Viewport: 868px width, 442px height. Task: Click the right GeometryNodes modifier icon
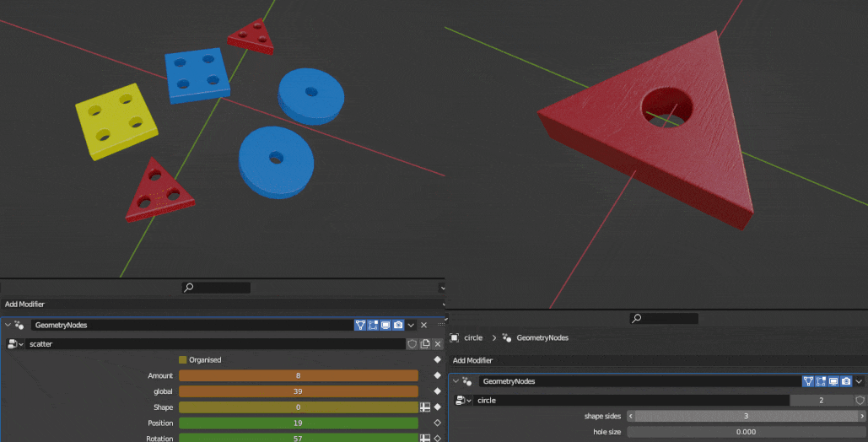[467, 381]
